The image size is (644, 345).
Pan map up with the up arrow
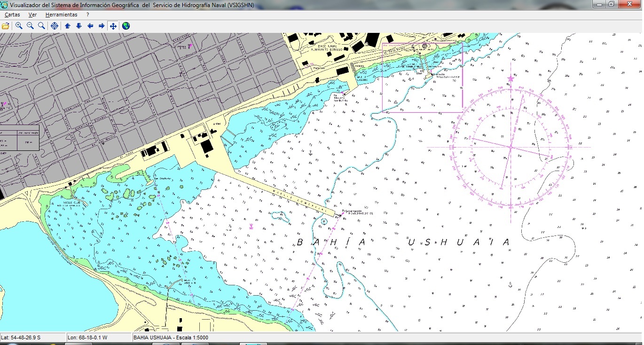coord(68,26)
